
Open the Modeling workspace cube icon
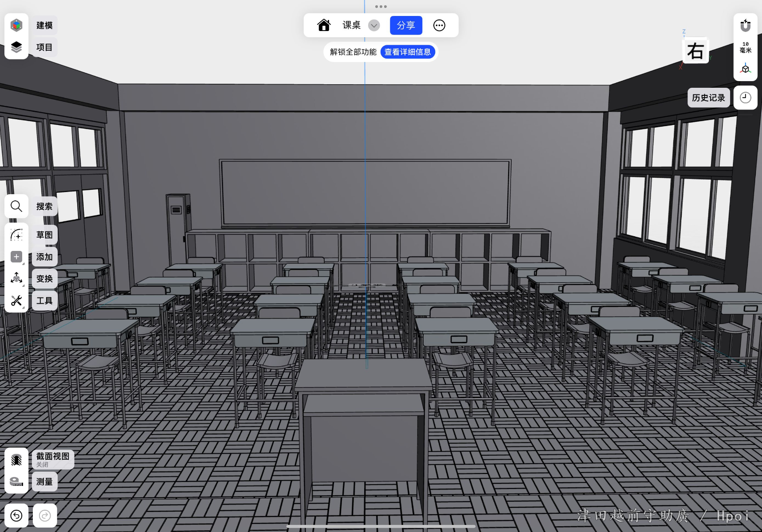coord(16,25)
